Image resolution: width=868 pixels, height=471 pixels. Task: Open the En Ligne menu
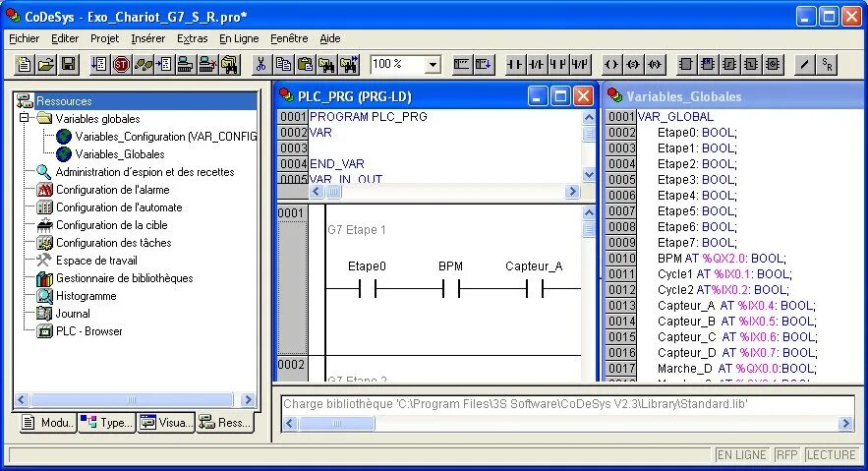pyautogui.click(x=239, y=38)
